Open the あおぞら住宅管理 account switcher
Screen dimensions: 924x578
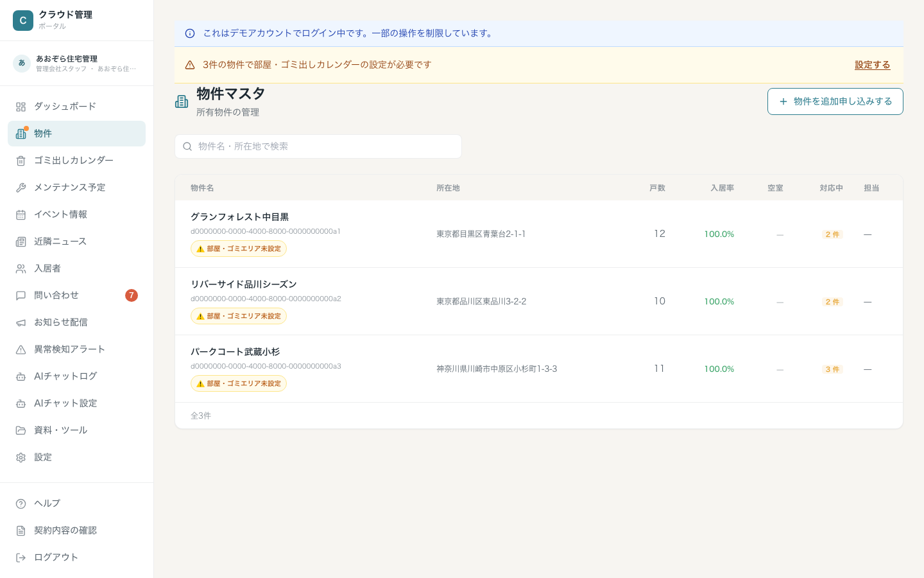pos(76,63)
